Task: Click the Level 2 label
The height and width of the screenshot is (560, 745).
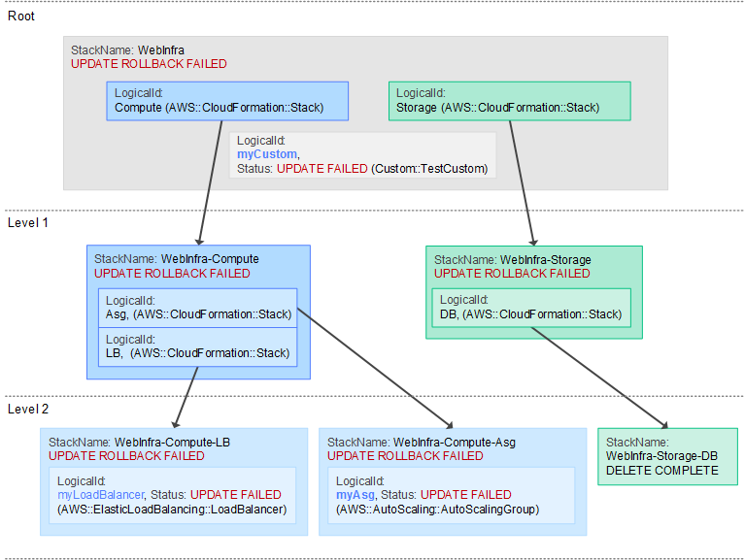Action: [27, 410]
